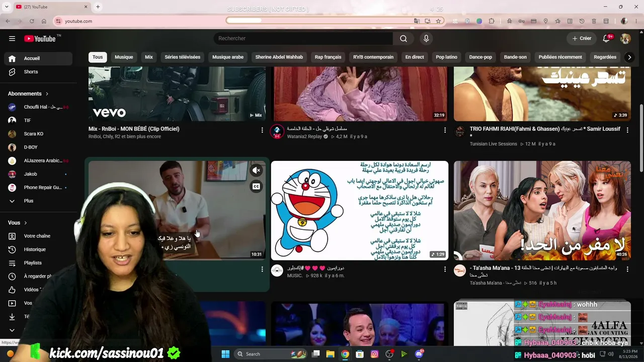
Task: Select the Séries télévisées chip
Action: (182, 57)
